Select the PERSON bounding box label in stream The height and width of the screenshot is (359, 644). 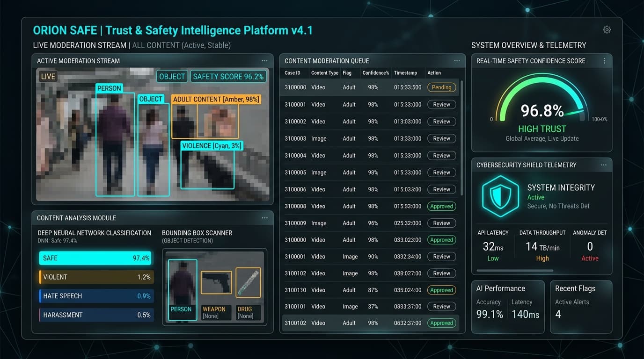(x=109, y=88)
